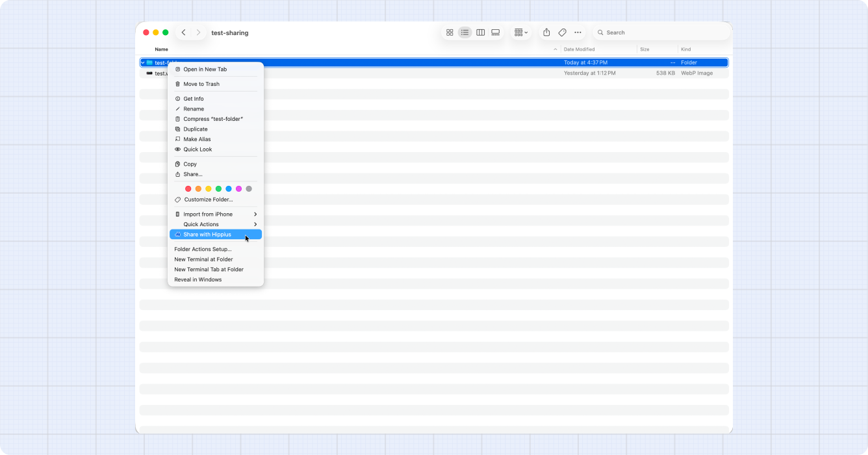Switch to gallery view
The width and height of the screenshot is (868, 455).
[x=496, y=32]
